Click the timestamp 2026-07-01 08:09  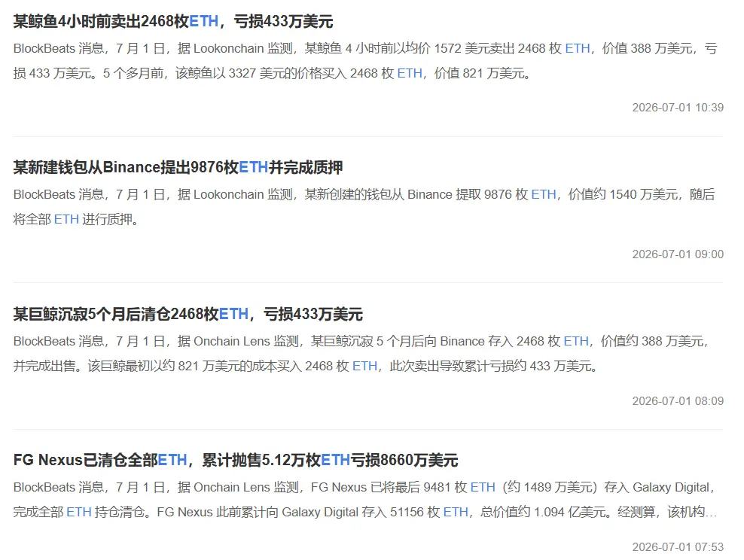pos(678,401)
